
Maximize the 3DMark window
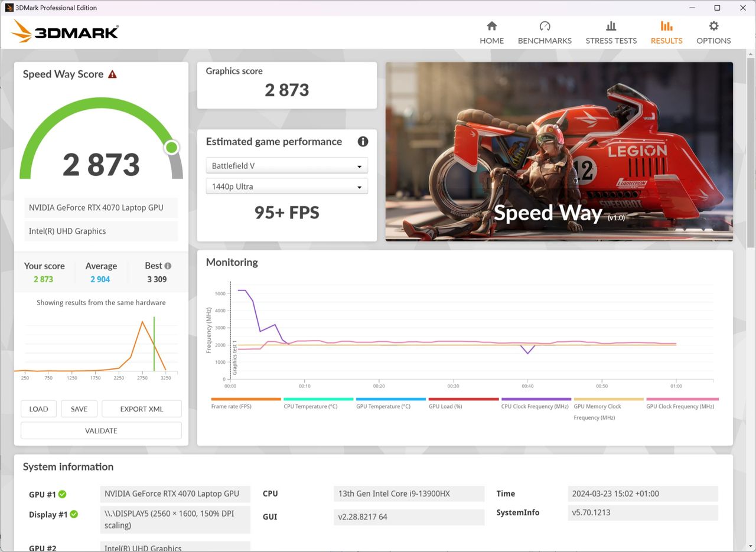click(717, 8)
